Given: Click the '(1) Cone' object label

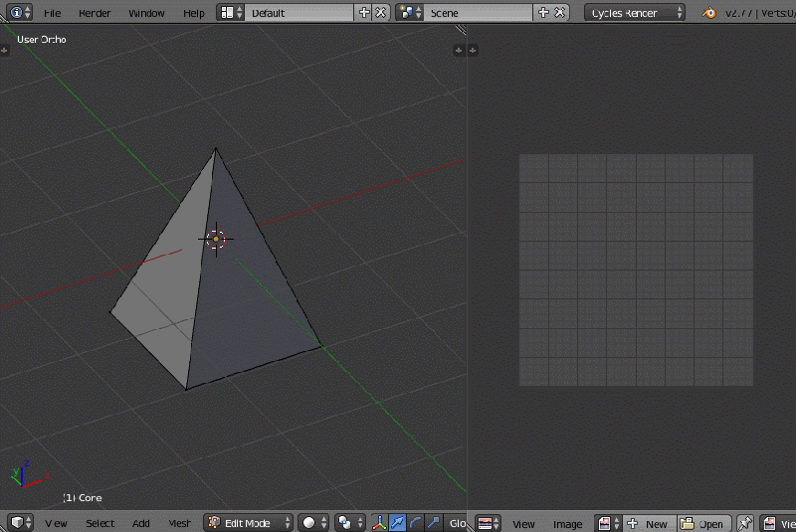Looking at the screenshot, I should (x=83, y=497).
